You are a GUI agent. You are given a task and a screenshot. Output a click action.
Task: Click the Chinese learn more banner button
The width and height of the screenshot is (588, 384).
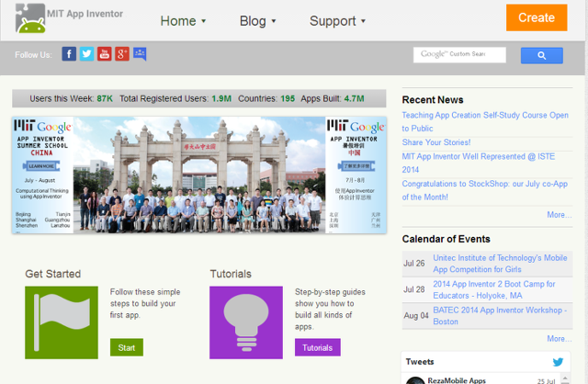click(x=356, y=165)
